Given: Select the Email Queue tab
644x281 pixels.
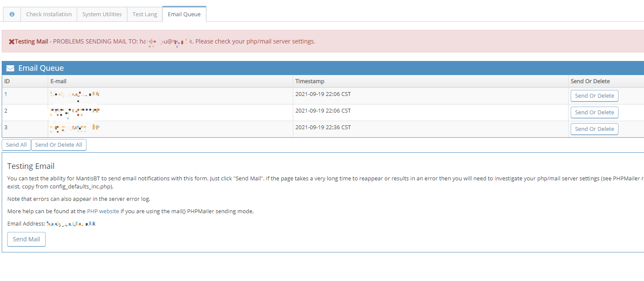Looking at the screenshot, I should 184,14.
